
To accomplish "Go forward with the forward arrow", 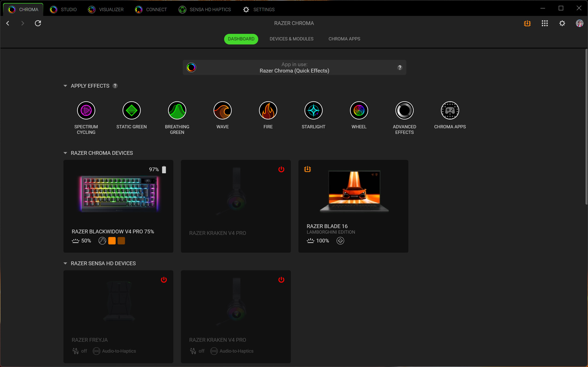I will (x=23, y=23).
